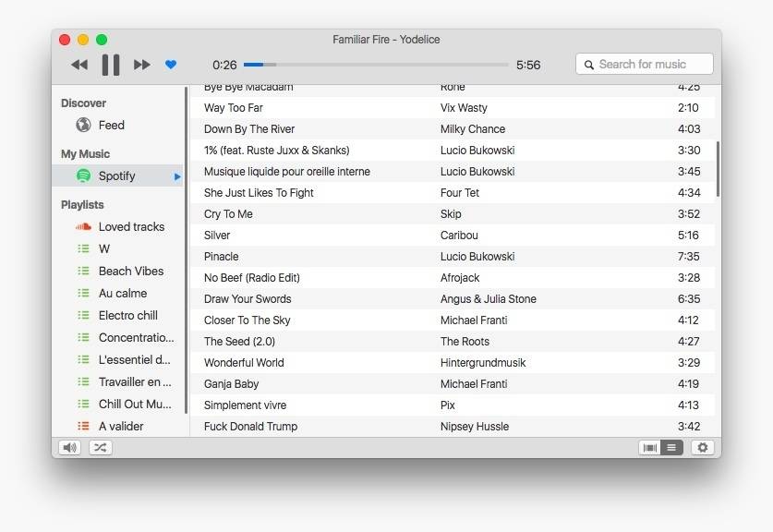Screen dimensions: 773x532
Task: Open the W playlist
Action: (x=117, y=249)
